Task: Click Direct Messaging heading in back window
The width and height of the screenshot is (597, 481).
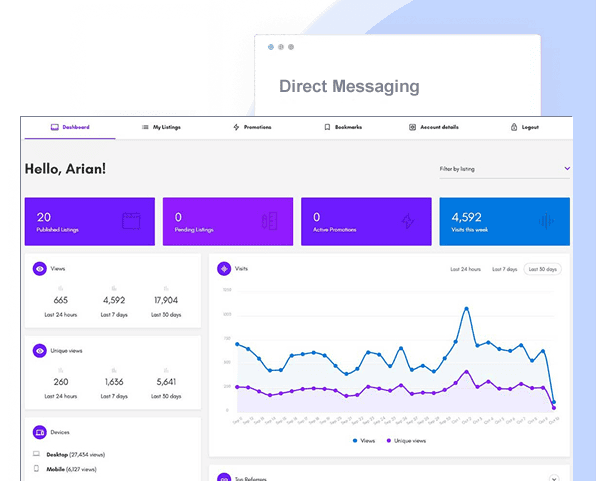Action: pos(349,86)
